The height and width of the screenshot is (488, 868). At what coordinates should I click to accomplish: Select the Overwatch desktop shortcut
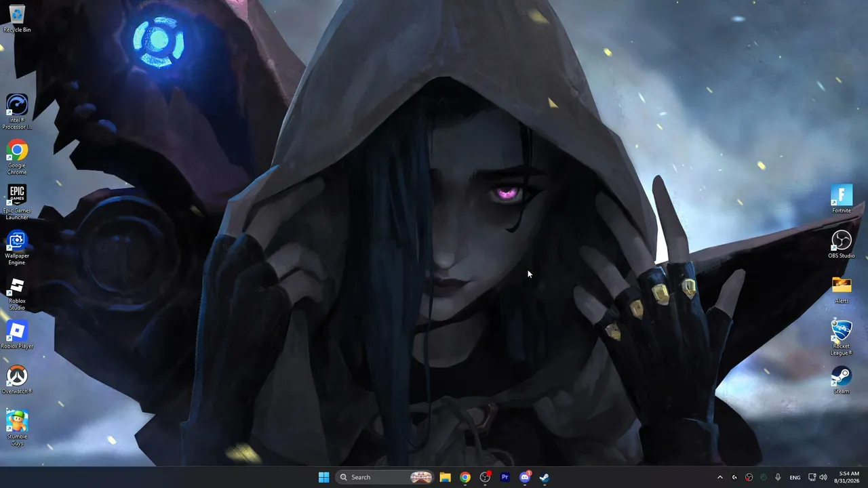[17, 380]
